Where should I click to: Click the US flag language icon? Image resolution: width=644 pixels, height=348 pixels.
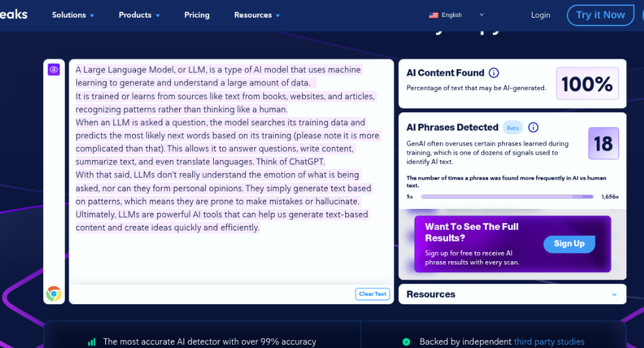coord(433,15)
